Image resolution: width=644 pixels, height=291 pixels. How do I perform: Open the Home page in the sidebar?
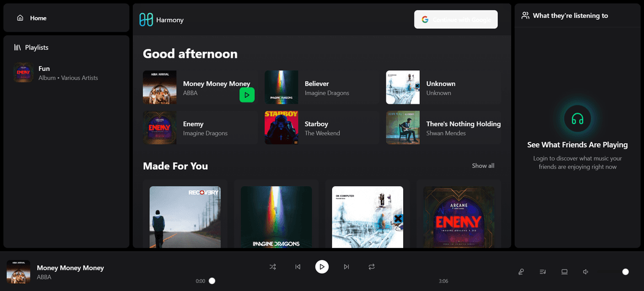(66, 18)
